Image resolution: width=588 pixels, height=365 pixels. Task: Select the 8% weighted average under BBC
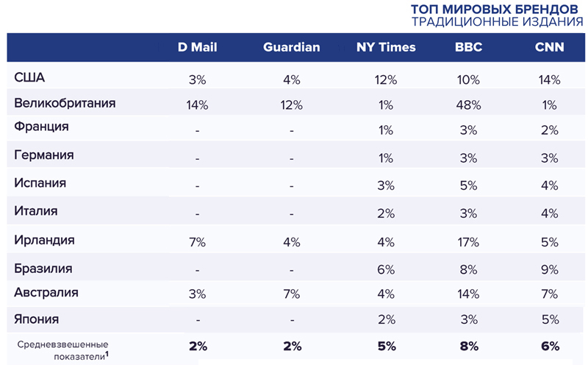click(x=469, y=346)
